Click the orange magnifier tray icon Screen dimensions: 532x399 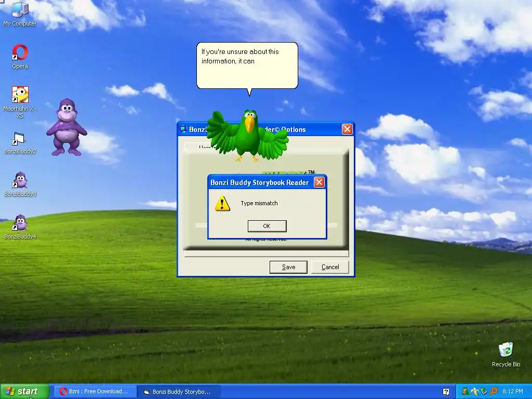pyautogui.click(x=494, y=391)
